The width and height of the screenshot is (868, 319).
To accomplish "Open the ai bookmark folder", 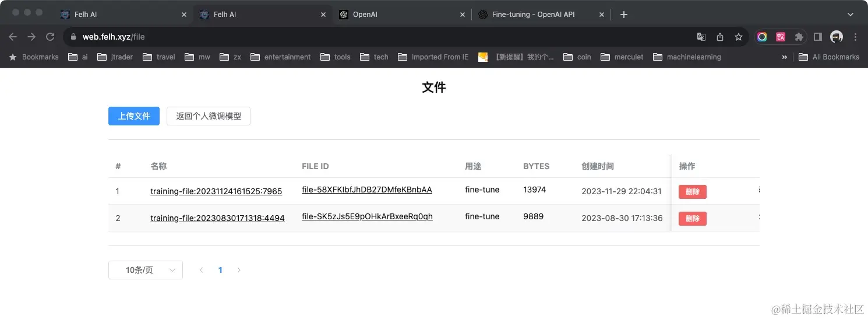I will (78, 57).
